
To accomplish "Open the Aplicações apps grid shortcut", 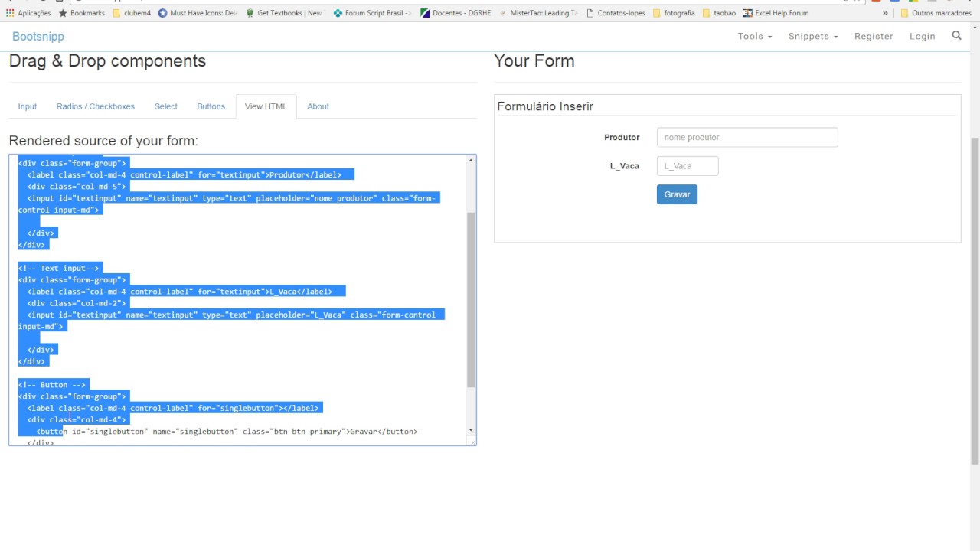I will [28, 13].
